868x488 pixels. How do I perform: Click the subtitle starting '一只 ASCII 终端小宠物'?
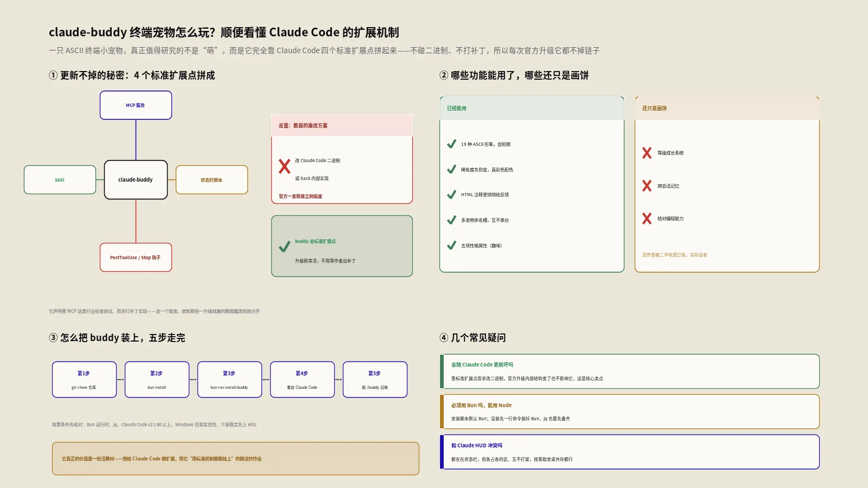[324, 50]
